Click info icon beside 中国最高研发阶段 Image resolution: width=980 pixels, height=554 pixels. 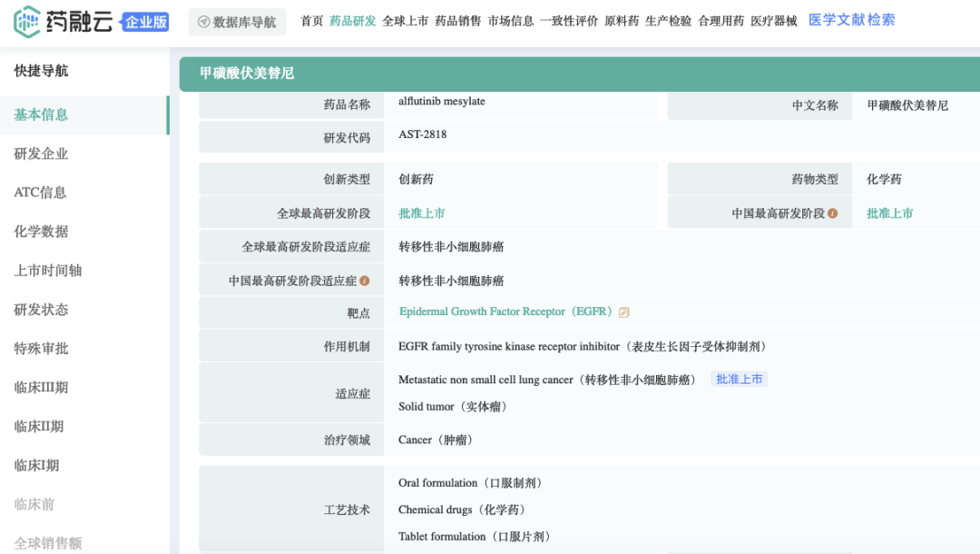pyautogui.click(x=832, y=213)
